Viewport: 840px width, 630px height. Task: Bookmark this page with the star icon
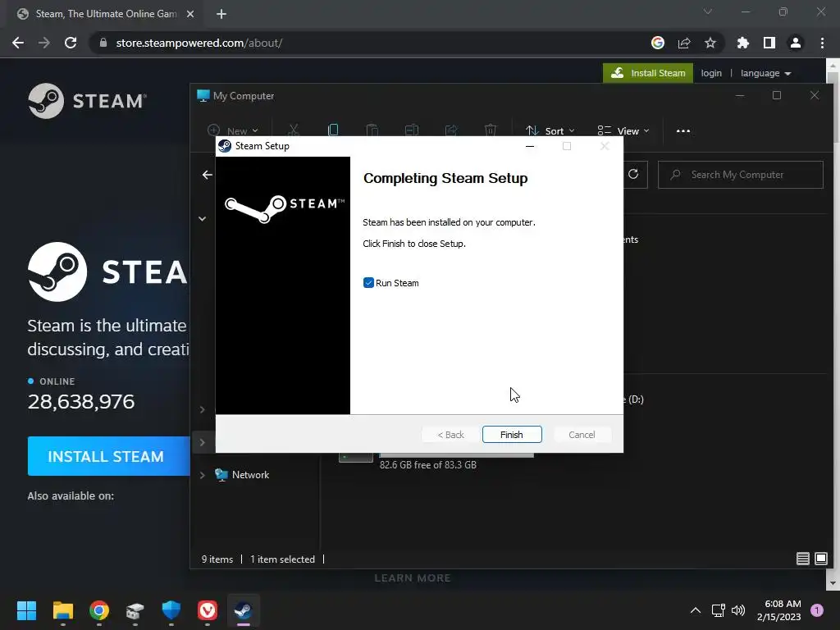710,43
